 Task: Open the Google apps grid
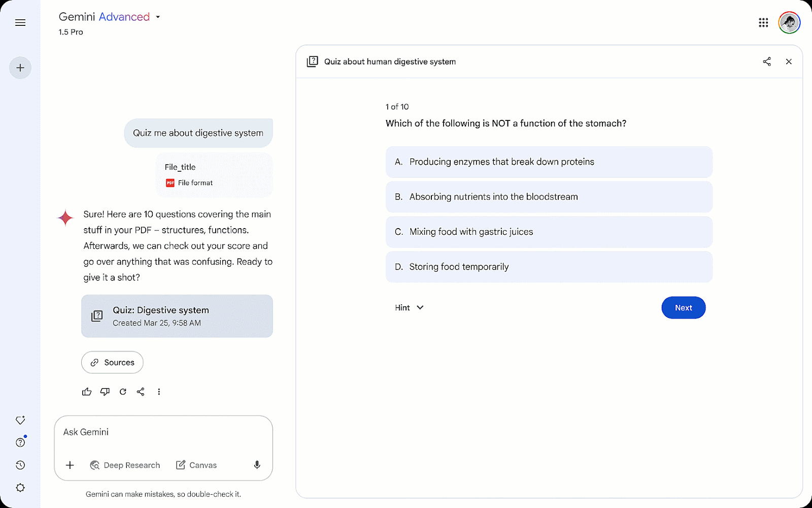[763, 22]
